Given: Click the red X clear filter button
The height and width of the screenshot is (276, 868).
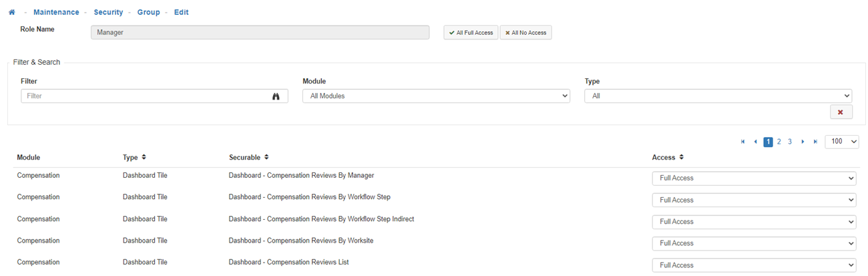Looking at the screenshot, I should (841, 112).
